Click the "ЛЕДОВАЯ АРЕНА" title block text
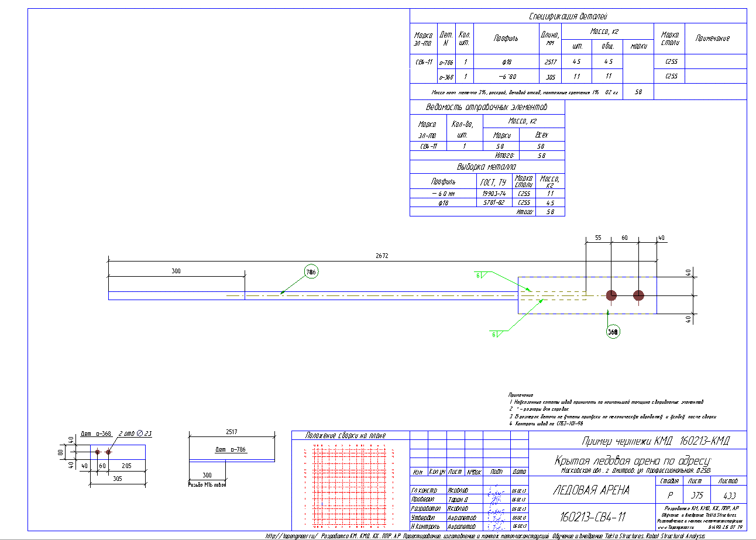 592,490
